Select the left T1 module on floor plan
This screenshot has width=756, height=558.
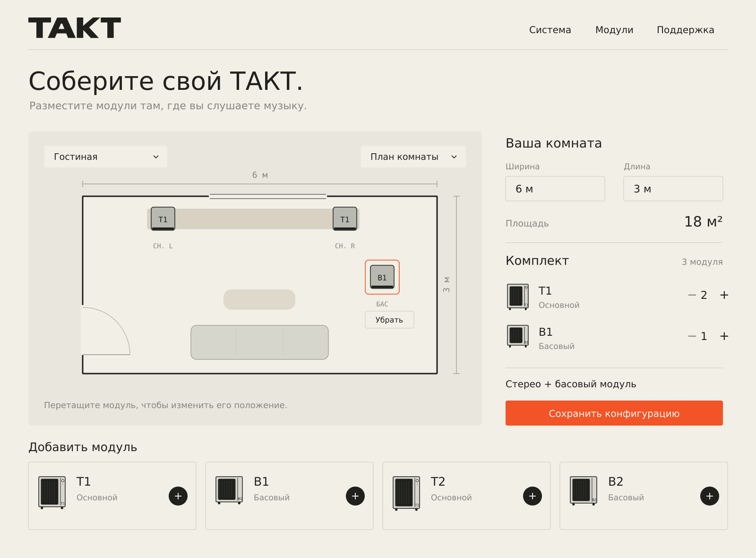(163, 219)
